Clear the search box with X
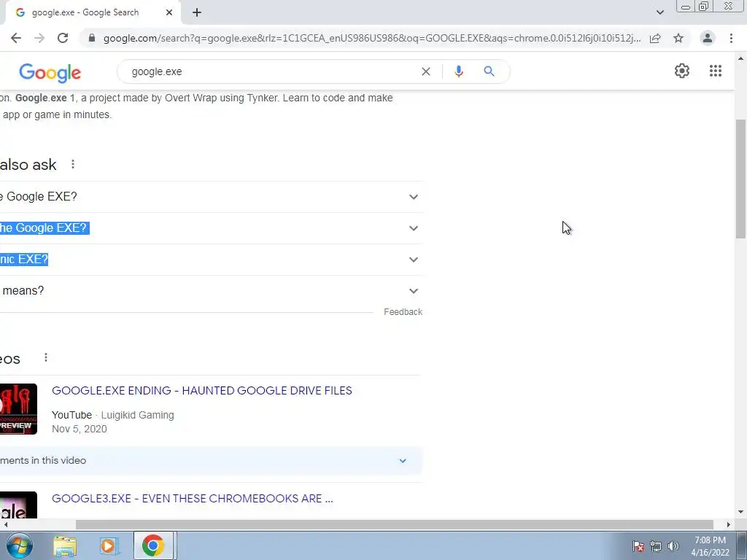The image size is (747, 560). click(x=426, y=71)
